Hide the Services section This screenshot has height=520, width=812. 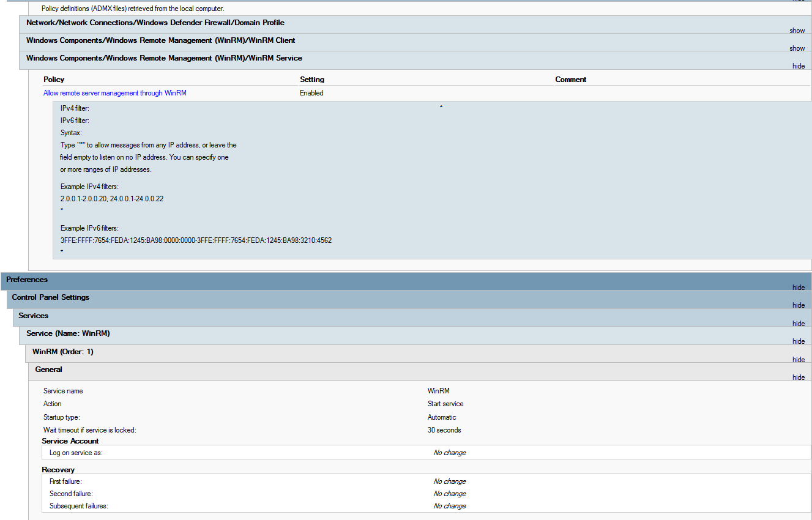pos(799,324)
